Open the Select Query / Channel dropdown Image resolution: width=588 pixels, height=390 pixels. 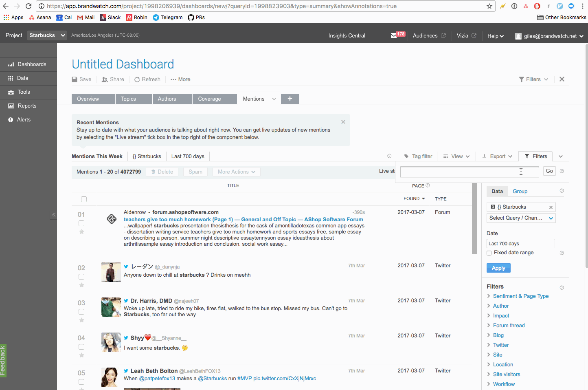pyautogui.click(x=521, y=218)
